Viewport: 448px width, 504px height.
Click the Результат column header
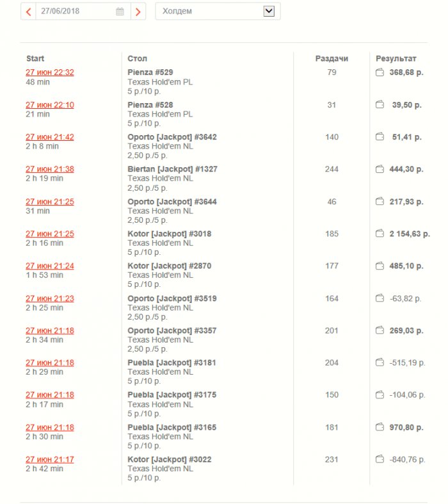[x=396, y=58]
